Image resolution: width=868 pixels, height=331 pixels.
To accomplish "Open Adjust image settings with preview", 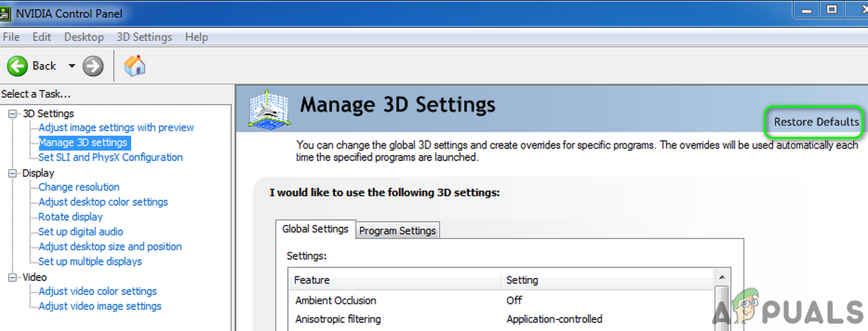I will pyautogui.click(x=116, y=128).
